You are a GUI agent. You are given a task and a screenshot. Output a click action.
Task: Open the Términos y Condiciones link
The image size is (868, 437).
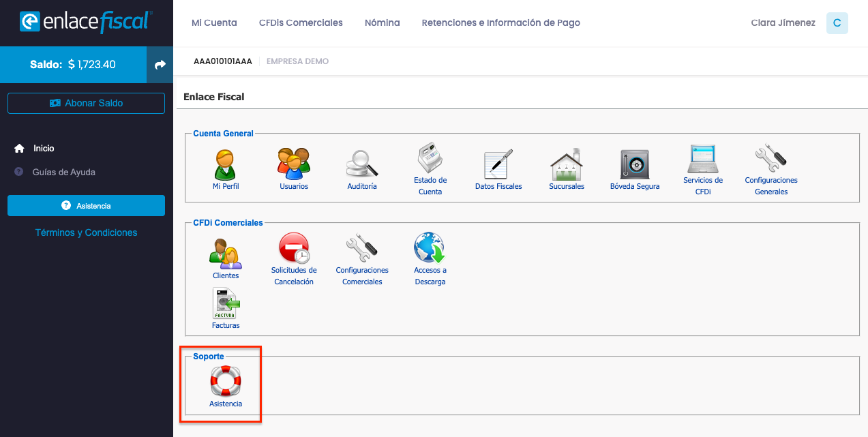click(x=86, y=232)
